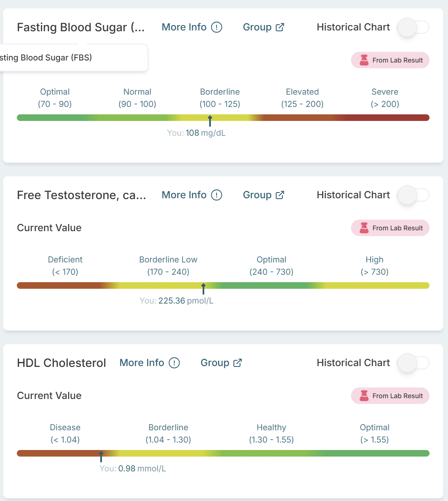
Task: Click the Free Testosterone From Lab Result badge
Action: [390, 228]
